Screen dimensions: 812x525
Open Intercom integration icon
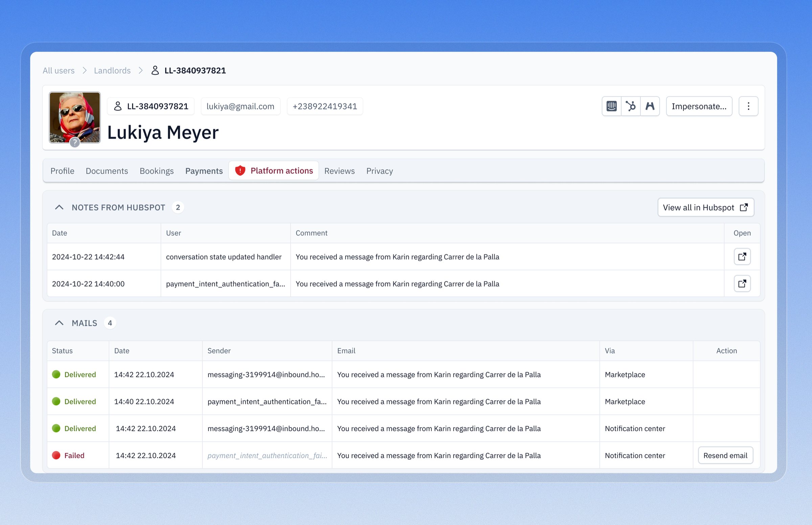click(611, 106)
